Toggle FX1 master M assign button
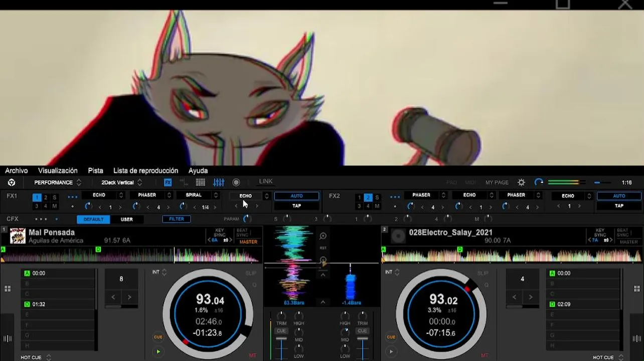Image resolution: width=644 pixels, height=361 pixels. coord(55,206)
